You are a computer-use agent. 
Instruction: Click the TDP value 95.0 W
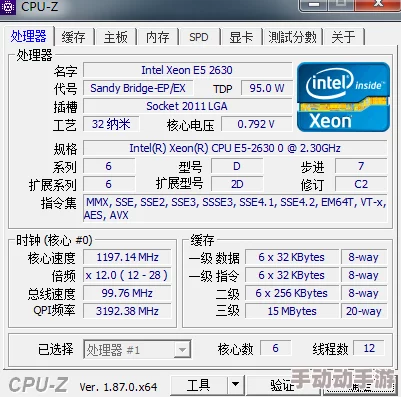267,88
